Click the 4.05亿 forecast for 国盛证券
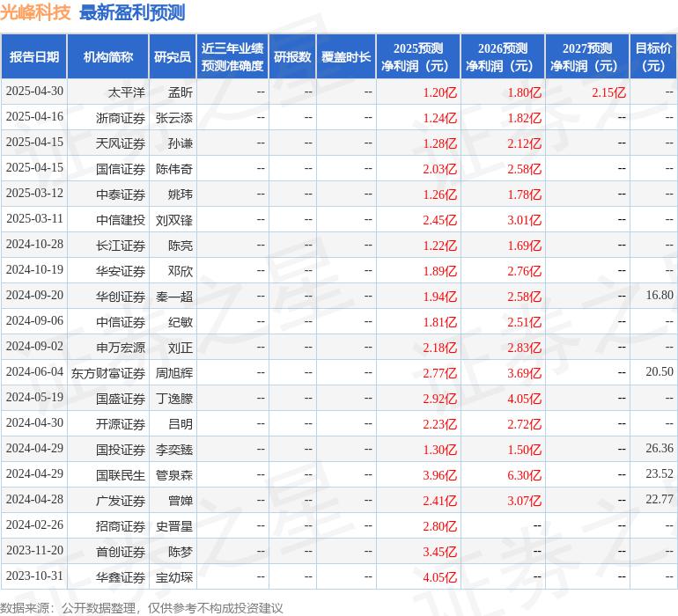Screen dimensions: 678x616 coord(524,398)
